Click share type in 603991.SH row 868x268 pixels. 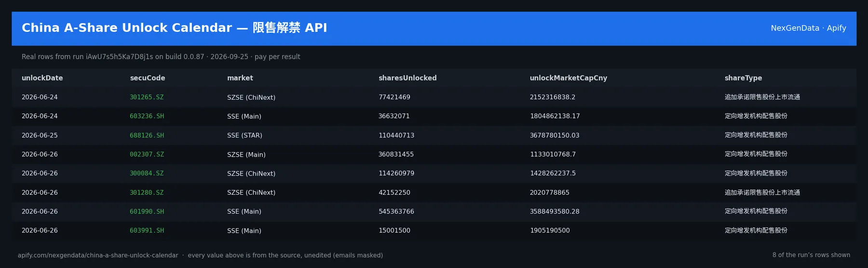coord(756,230)
